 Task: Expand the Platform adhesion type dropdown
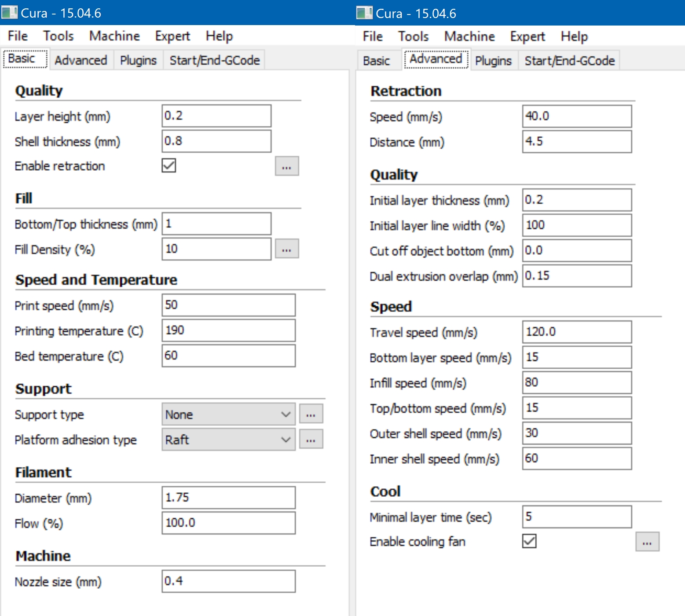click(228, 440)
